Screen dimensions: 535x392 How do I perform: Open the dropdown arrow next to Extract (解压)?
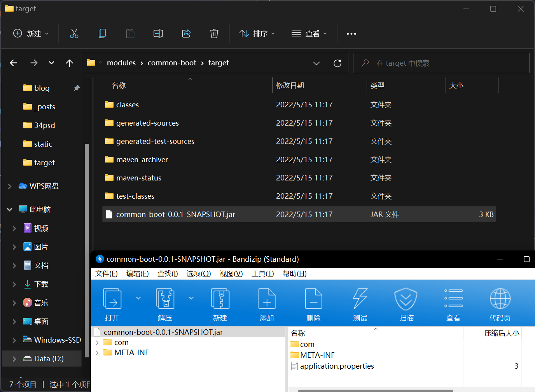tap(191, 298)
